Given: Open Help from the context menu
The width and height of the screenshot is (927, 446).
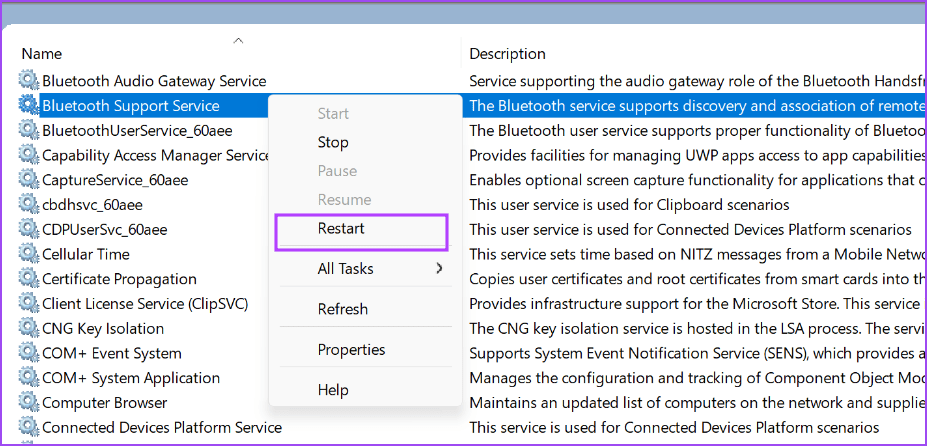Looking at the screenshot, I should [333, 390].
